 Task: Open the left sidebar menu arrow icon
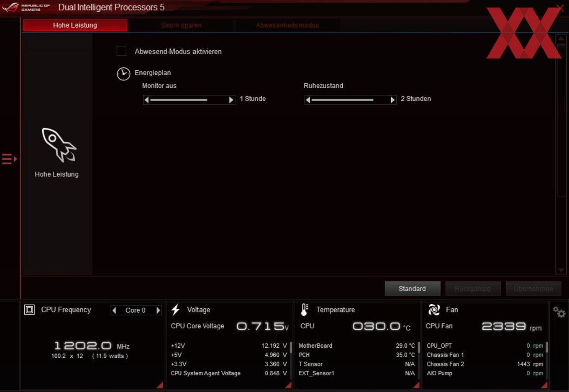click(x=9, y=159)
